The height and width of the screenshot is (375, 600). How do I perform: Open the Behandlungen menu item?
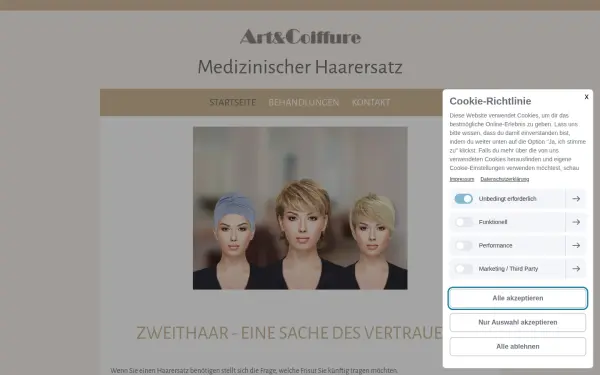[x=304, y=103]
